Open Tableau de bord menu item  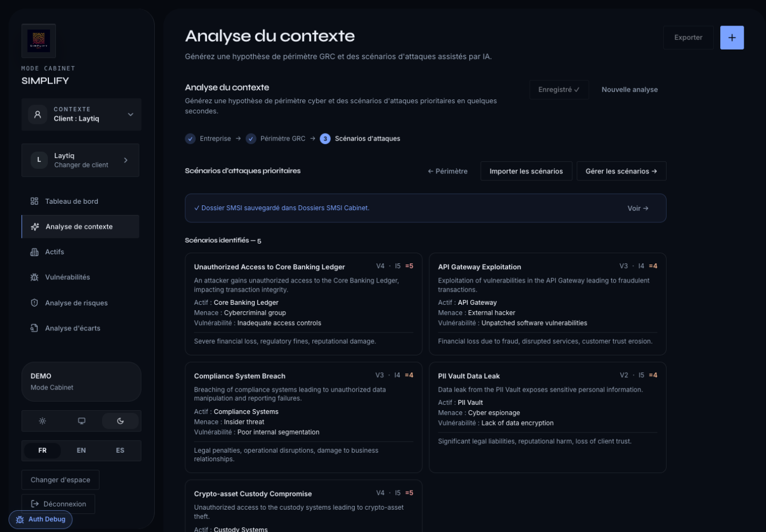point(80,201)
